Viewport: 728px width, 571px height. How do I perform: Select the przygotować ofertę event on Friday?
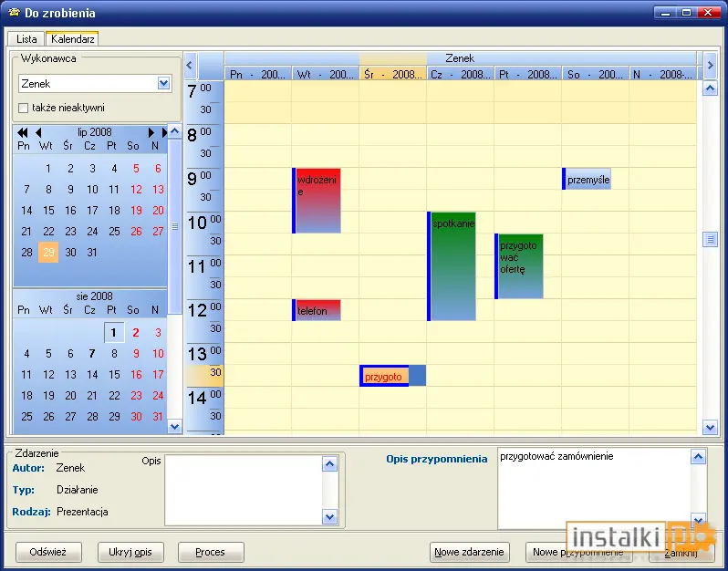pos(519,266)
